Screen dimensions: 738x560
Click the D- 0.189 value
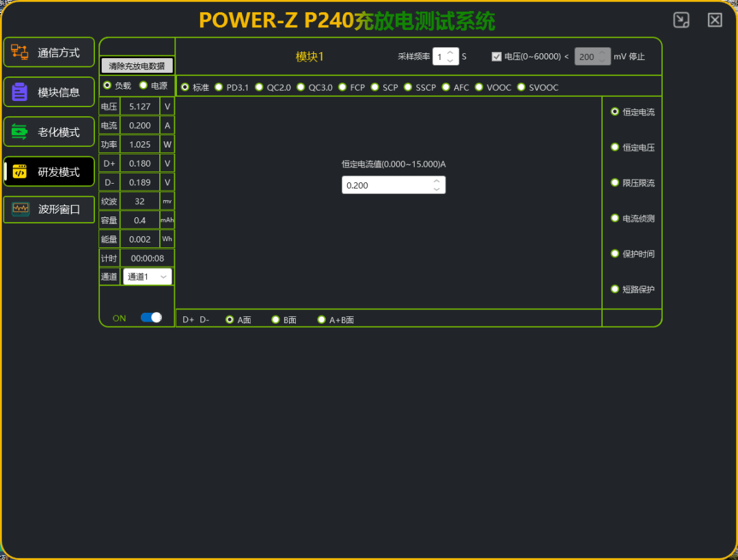[x=140, y=182]
